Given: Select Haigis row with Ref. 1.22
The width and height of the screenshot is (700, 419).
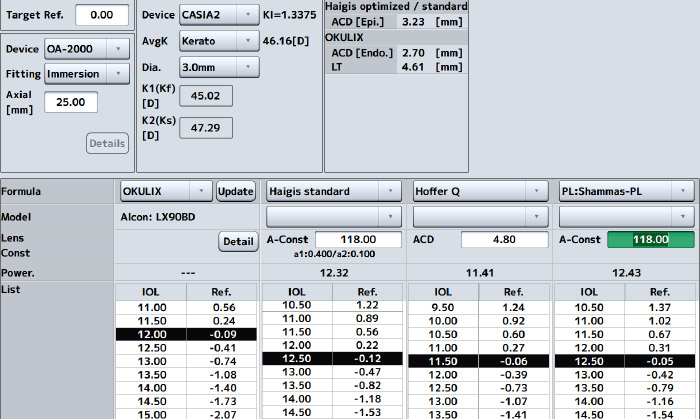Looking at the screenshot, I should tap(332, 305).
